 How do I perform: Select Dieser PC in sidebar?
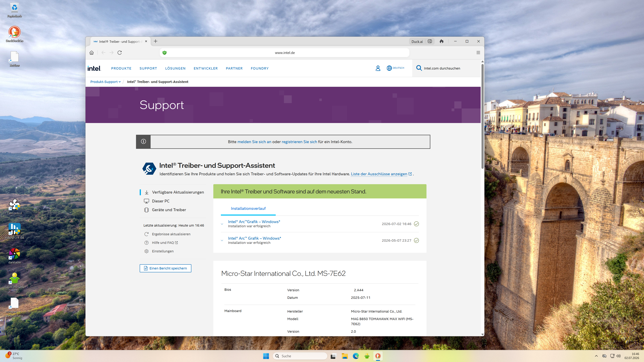click(157, 201)
